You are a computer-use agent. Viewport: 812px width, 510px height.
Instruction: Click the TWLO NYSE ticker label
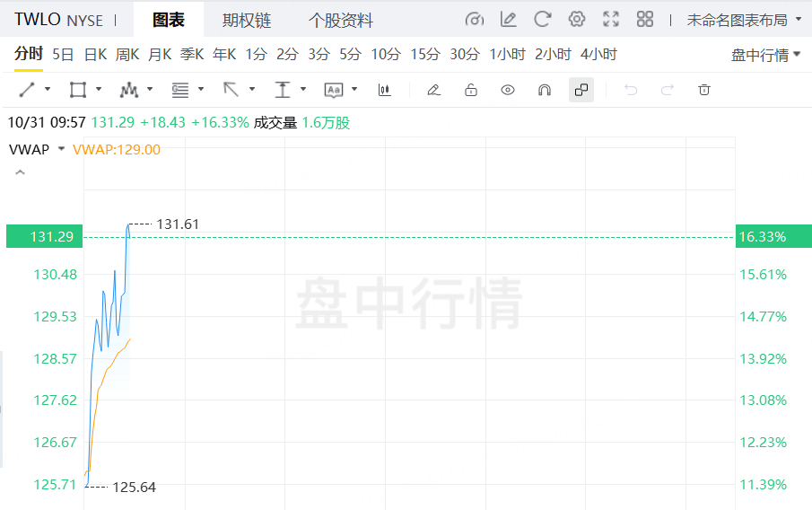tap(58, 21)
